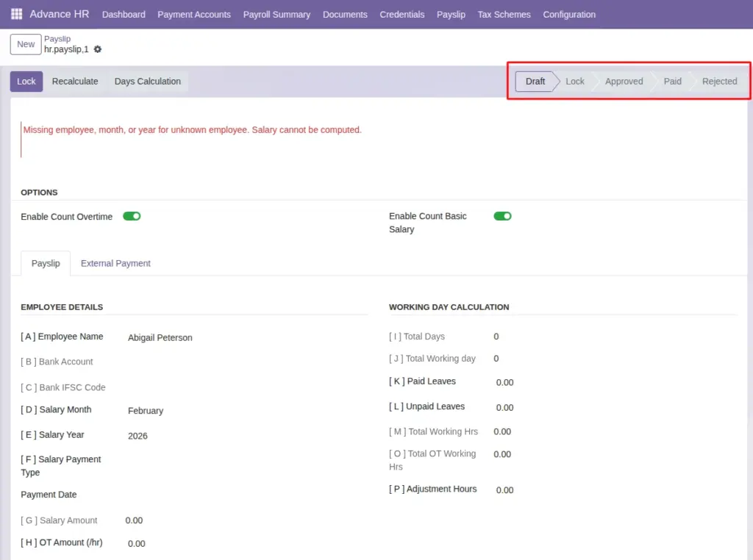Screen dimensions: 753x560
Task: Click the purple Lock button
Action: click(x=26, y=82)
